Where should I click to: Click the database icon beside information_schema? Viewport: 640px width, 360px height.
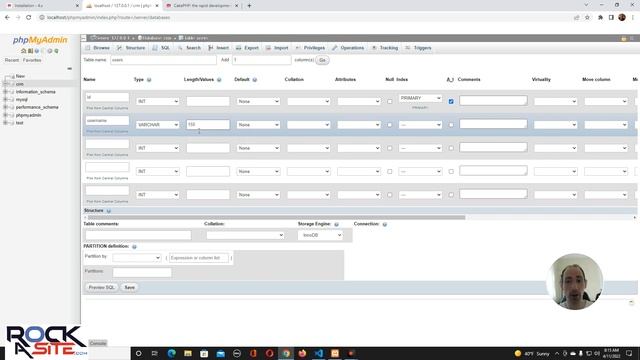[12, 92]
